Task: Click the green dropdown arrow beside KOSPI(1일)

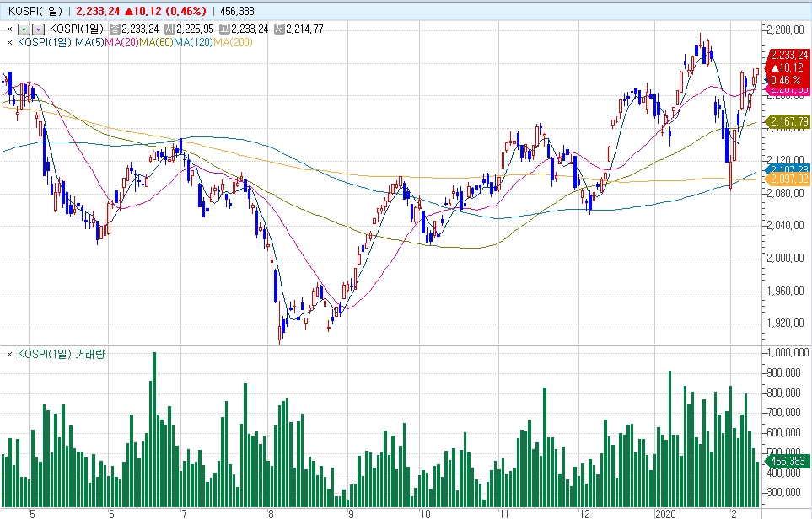Action: 24,29
